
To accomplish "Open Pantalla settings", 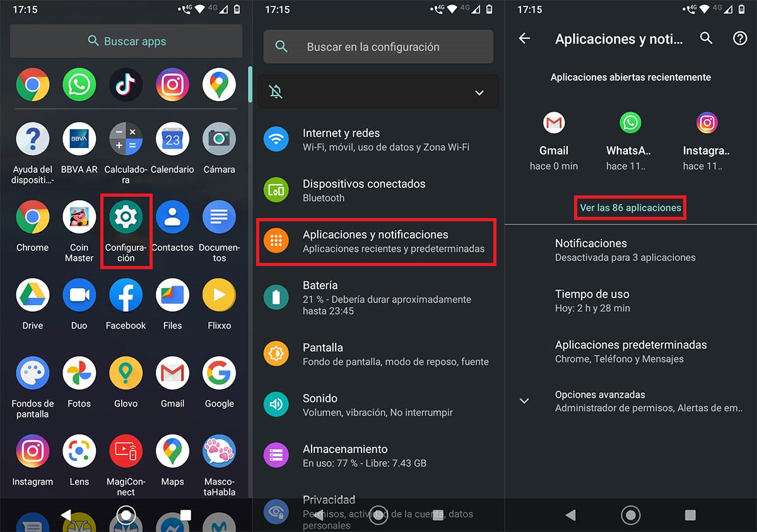I will [378, 354].
